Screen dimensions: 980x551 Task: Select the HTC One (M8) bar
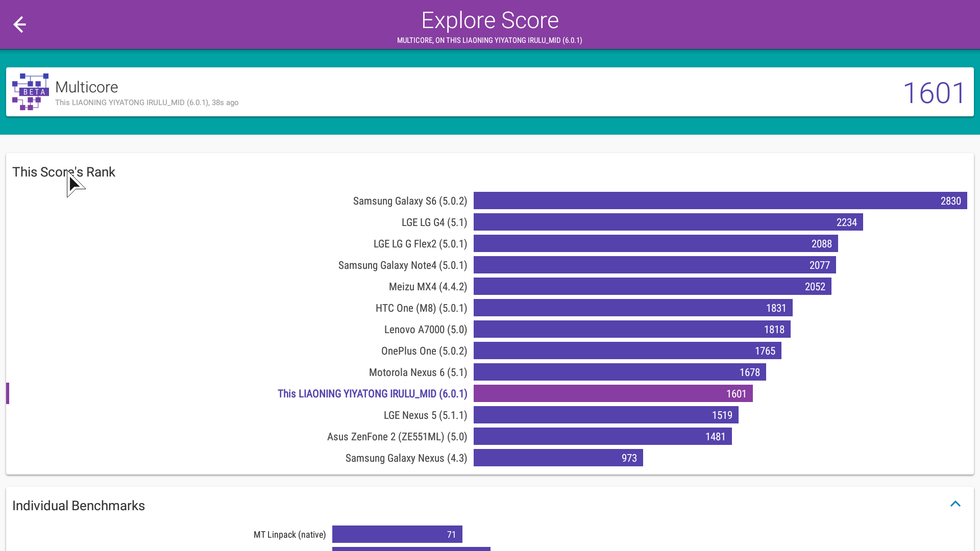pos(633,308)
